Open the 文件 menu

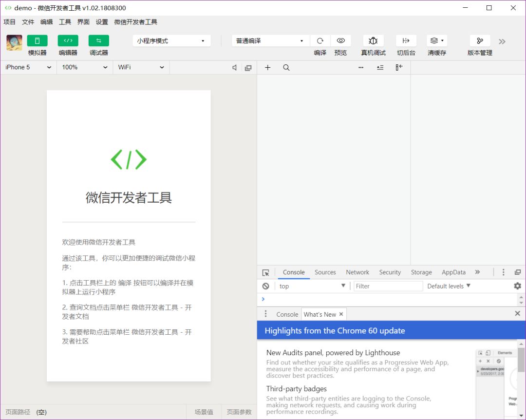[28, 22]
